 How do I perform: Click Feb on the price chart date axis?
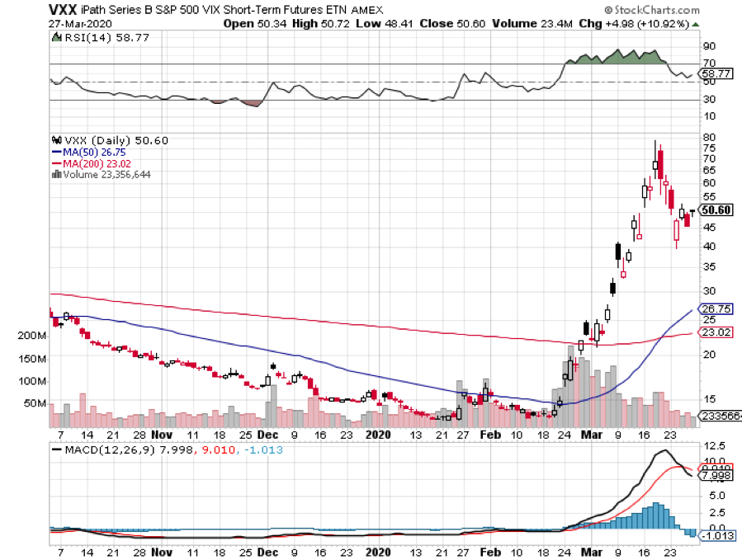[x=490, y=435]
